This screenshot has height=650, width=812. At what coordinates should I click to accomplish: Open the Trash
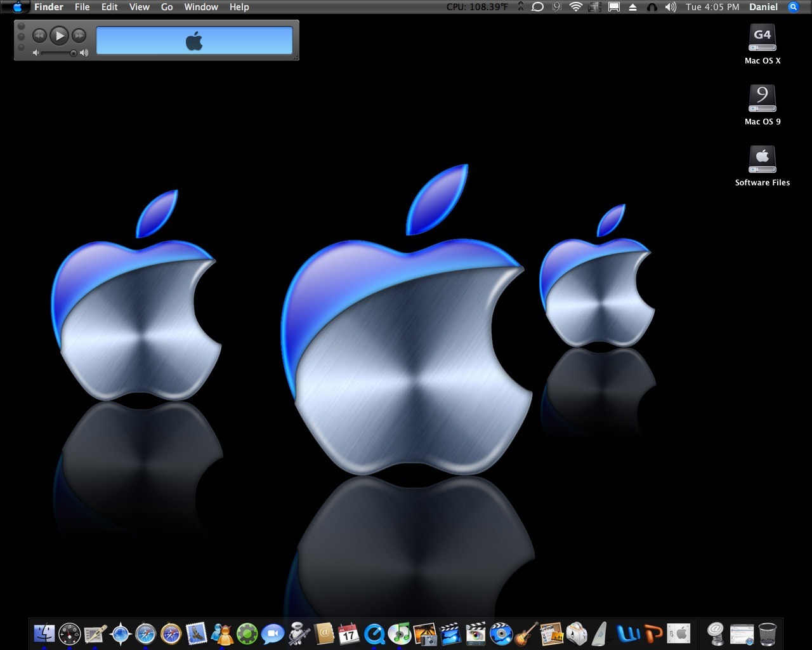point(768,633)
